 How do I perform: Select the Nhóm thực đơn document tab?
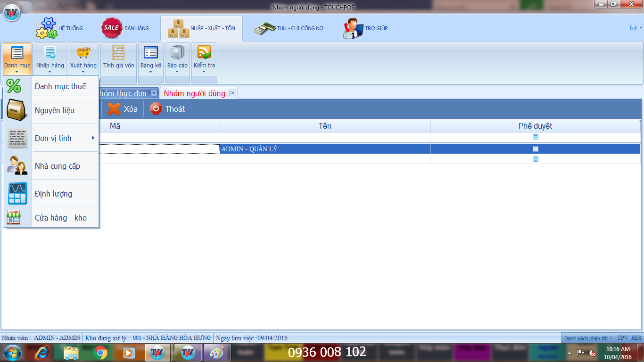[x=124, y=93]
